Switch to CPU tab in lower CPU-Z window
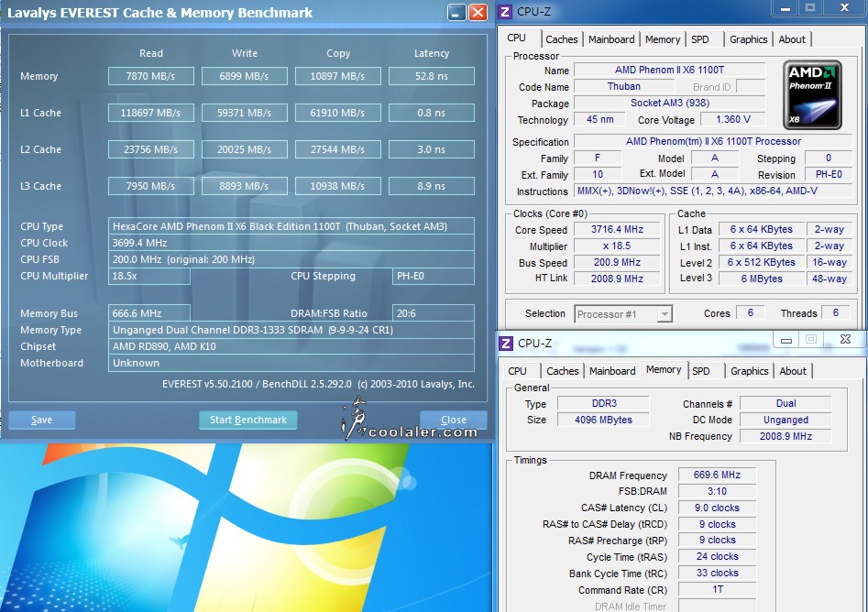This screenshot has height=612, width=868. pyautogui.click(x=517, y=371)
